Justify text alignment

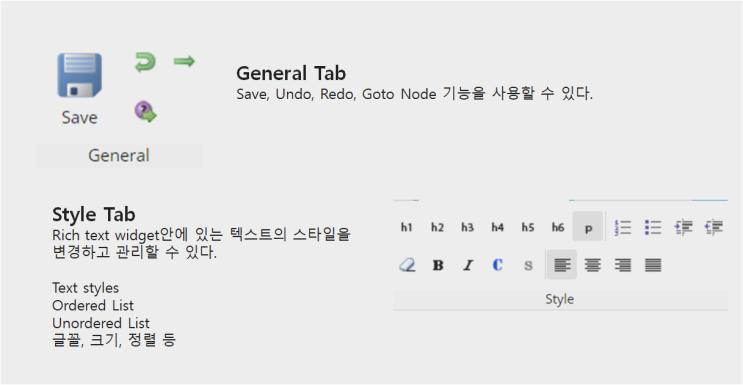point(652,265)
